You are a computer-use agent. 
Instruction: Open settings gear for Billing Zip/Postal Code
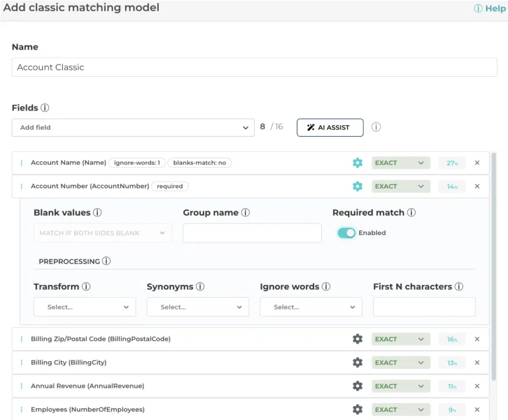click(x=357, y=339)
